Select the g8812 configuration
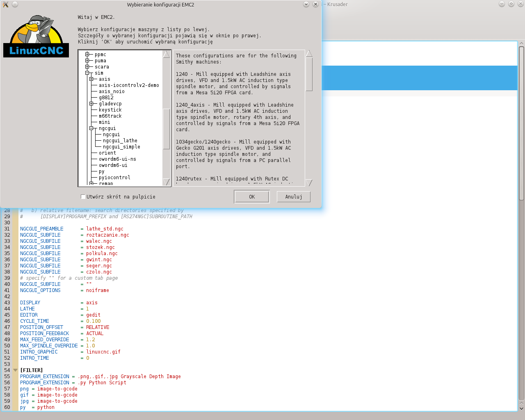The width and height of the screenshot is (525, 420). pos(106,98)
